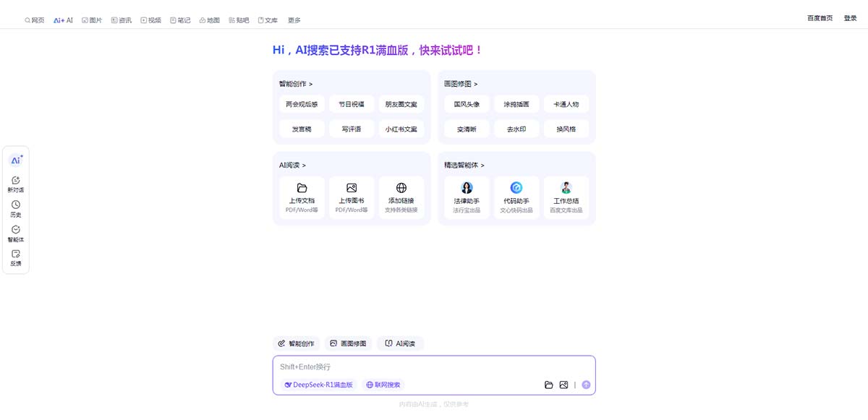This screenshot has width=868, height=420.
Task: Open 历史 in the left sidebar
Action: click(x=16, y=209)
